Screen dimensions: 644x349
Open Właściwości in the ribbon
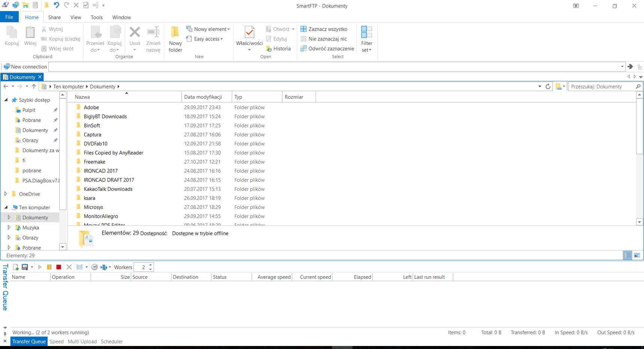249,39
